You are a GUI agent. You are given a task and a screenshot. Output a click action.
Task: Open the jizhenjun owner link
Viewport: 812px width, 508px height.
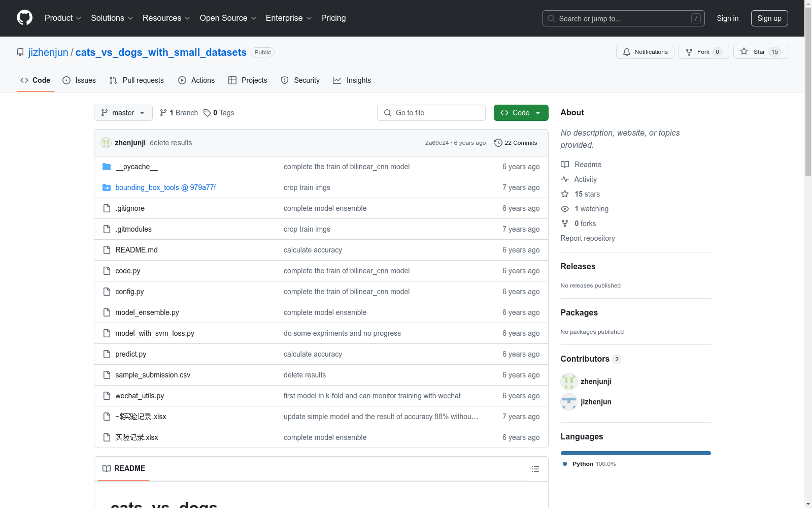tap(48, 52)
